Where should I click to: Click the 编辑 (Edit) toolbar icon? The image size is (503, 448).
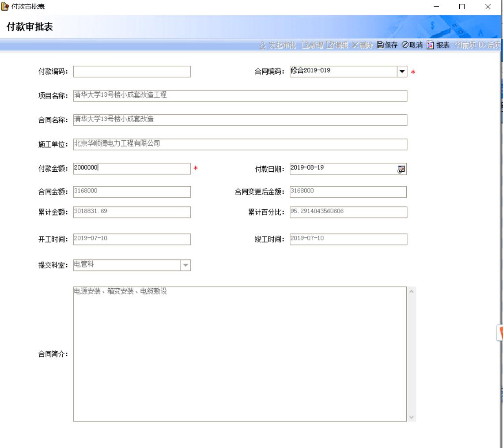point(330,45)
